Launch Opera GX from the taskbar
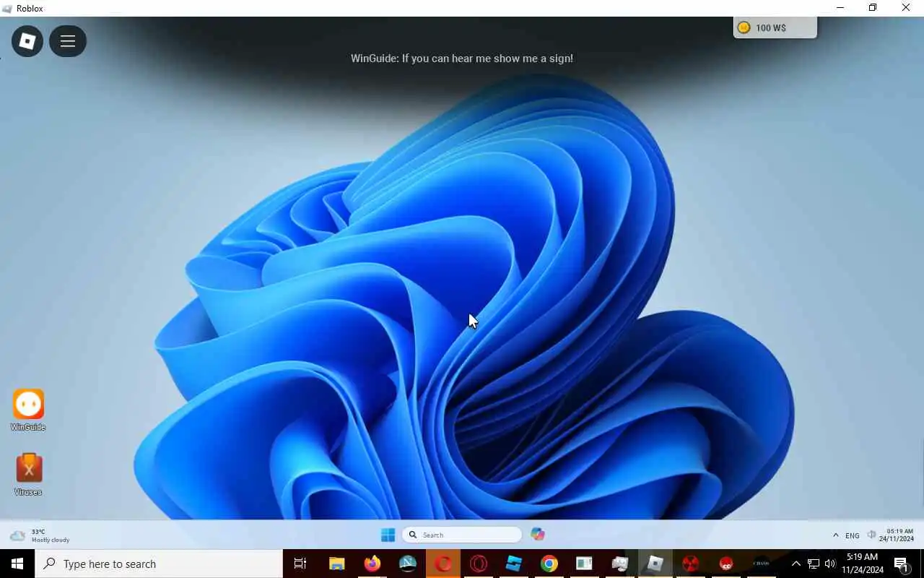 click(479, 564)
